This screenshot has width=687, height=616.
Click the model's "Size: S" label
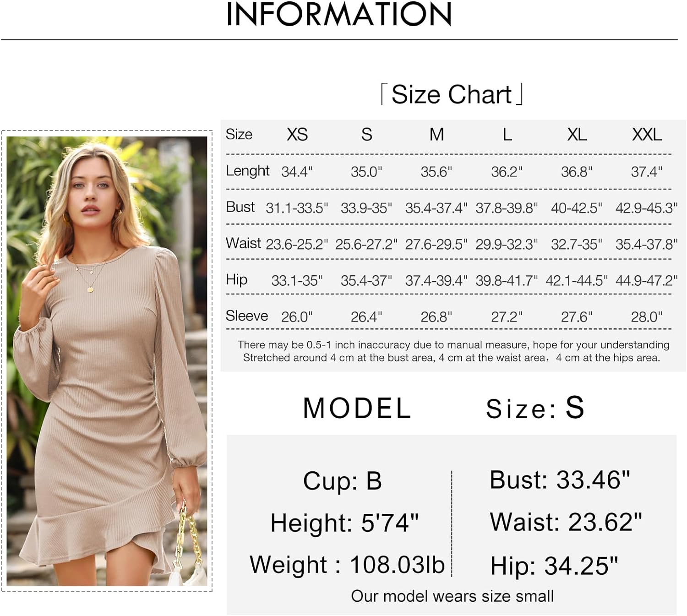[x=535, y=407]
